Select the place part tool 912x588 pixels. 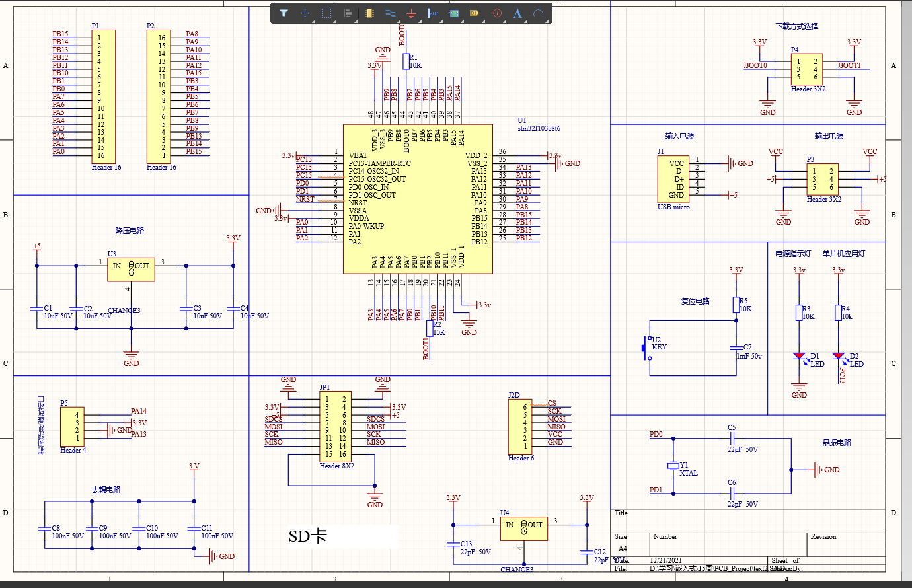point(369,13)
